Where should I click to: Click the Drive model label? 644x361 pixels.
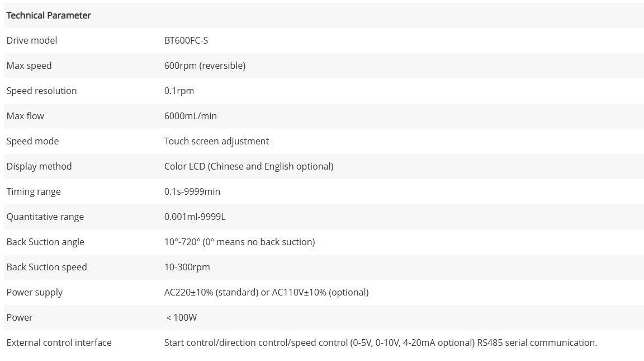point(32,40)
